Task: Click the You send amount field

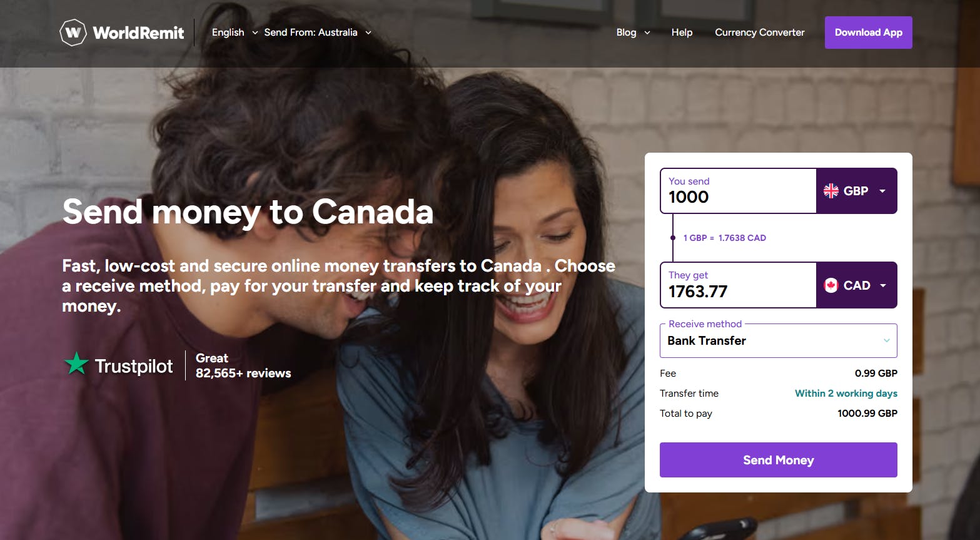Action: (x=738, y=196)
